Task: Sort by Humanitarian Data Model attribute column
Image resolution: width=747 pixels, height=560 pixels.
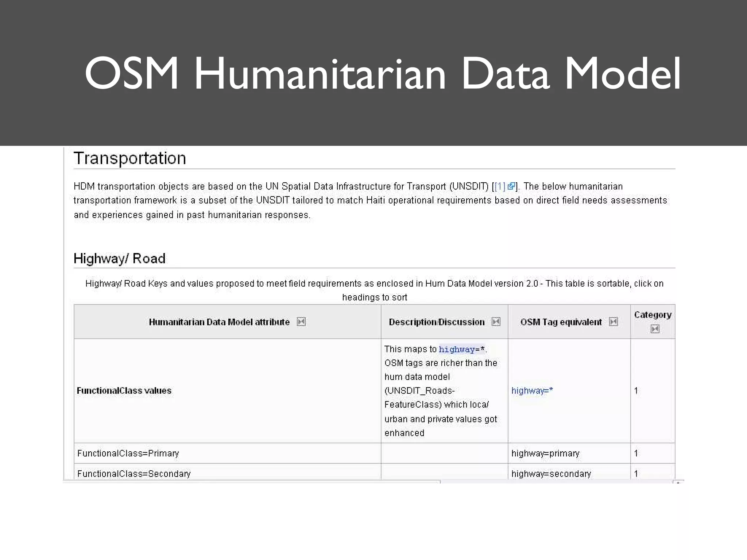Action: tap(301, 322)
